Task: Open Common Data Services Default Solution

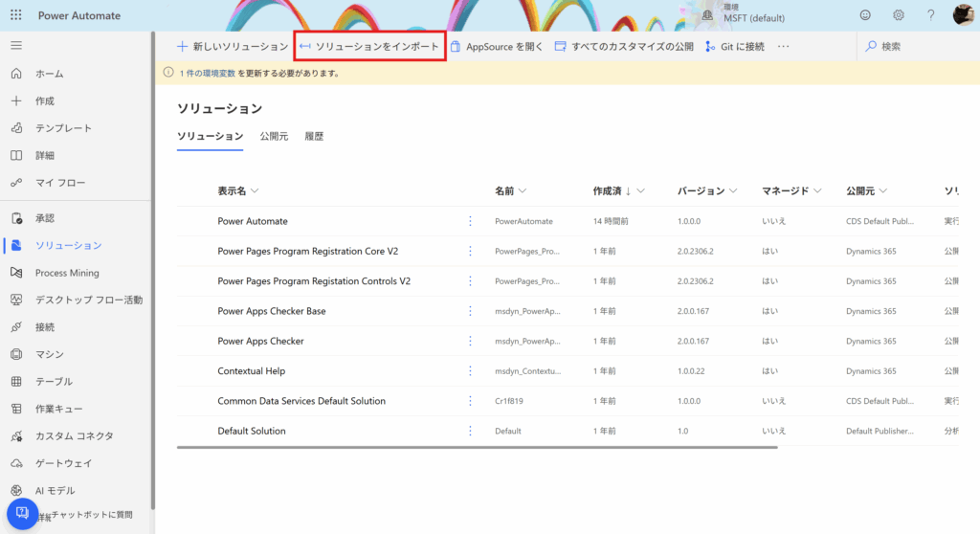Action: pyautogui.click(x=301, y=401)
